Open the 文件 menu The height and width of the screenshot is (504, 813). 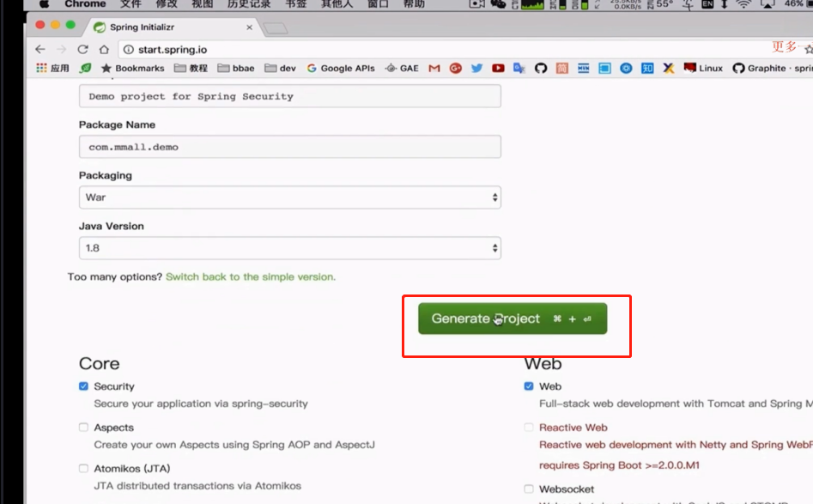[x=130, y=3]
